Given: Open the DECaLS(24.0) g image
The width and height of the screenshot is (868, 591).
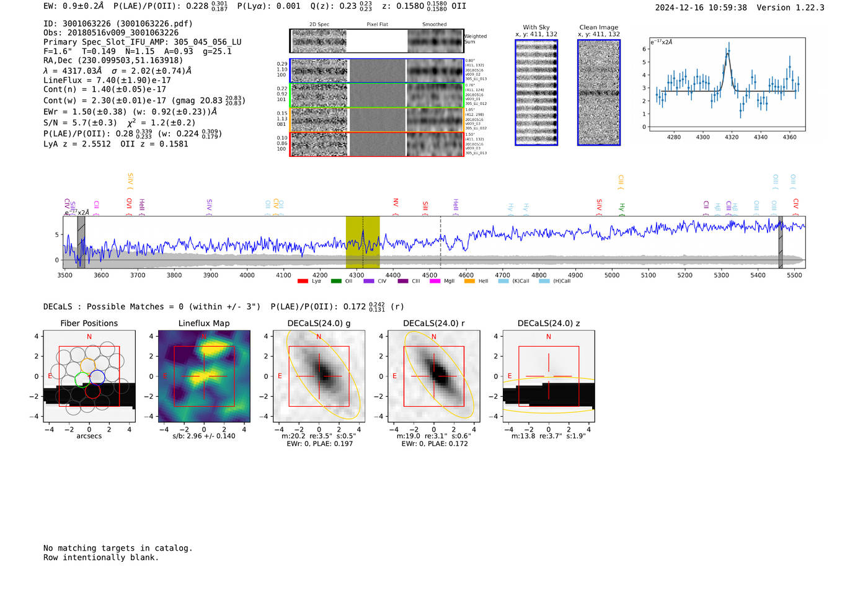Looking at the screenshot, I should tap(319, 376).
